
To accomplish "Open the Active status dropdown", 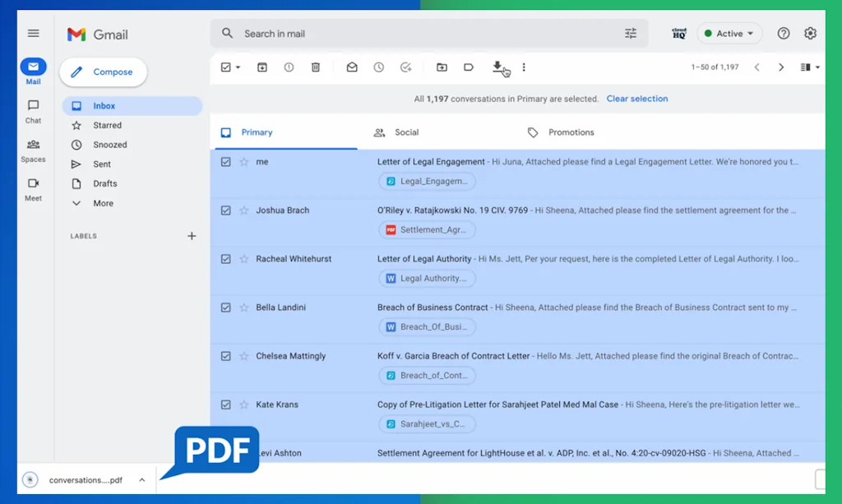I will pos(729,34).
